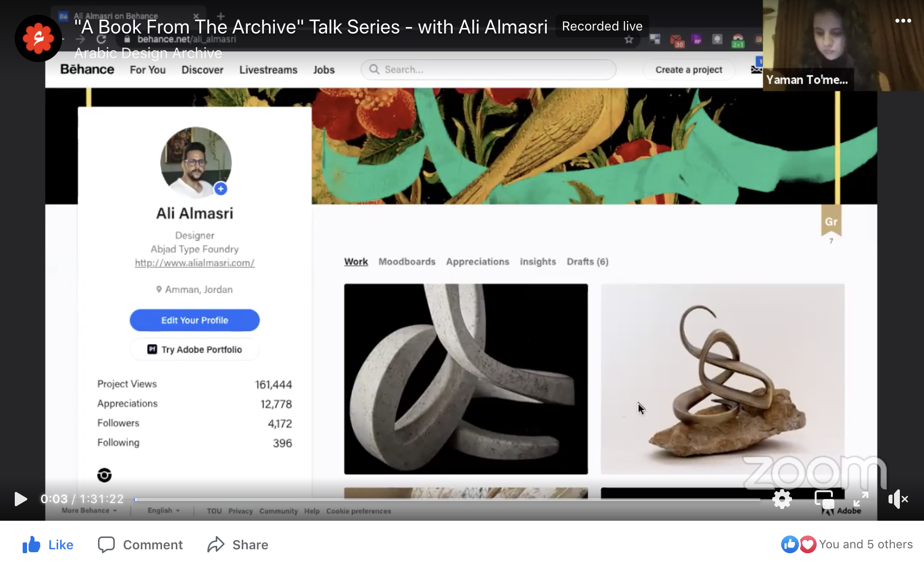
Task: Click the Adobe Portfolio Pf icon
Action: tap(152, 349)
